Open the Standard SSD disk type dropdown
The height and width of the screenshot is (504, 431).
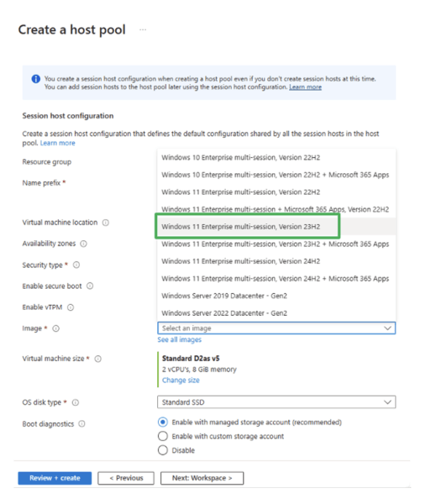coord(276,402)
